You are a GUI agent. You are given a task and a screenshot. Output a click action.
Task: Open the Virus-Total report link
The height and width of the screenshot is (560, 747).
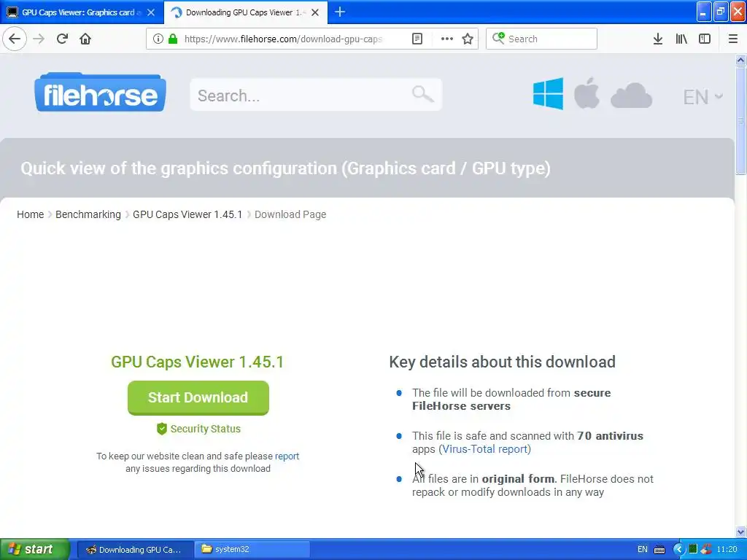[x=485, y=449]
